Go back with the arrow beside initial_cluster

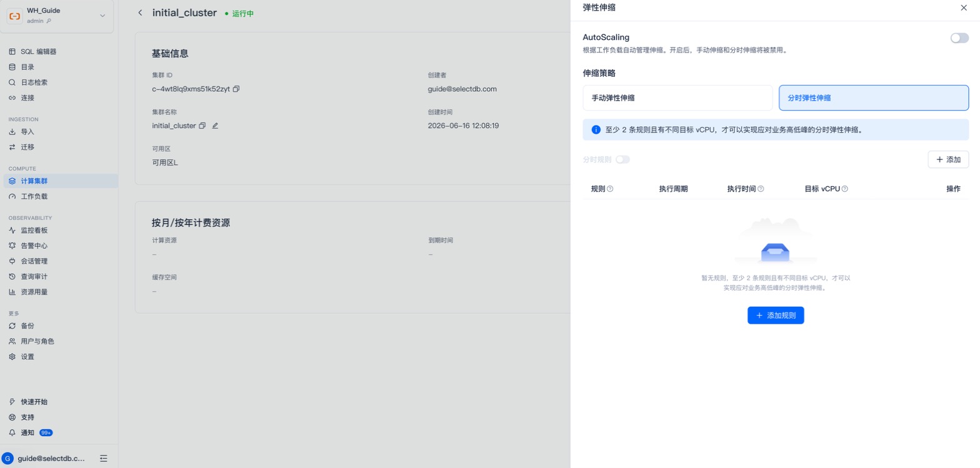(x=140, y=12)
